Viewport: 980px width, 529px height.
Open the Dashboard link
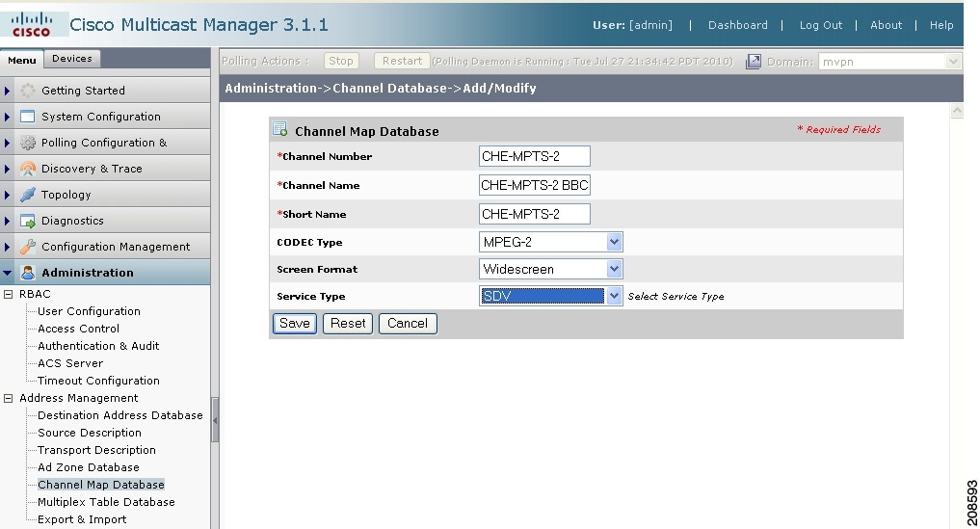tap(737, 25)
